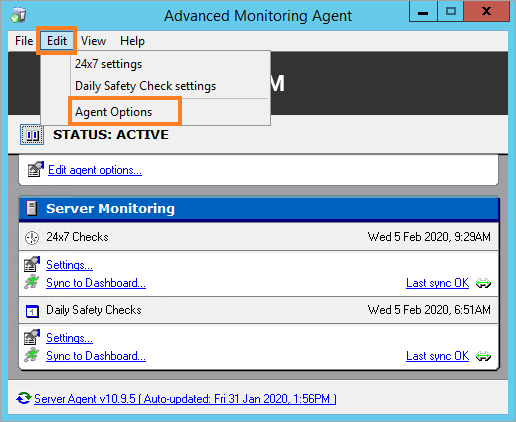Click the green sync arrows beside 24x7 Last sync OK
The height and width of the screenshot is (422, 516).
483,283
